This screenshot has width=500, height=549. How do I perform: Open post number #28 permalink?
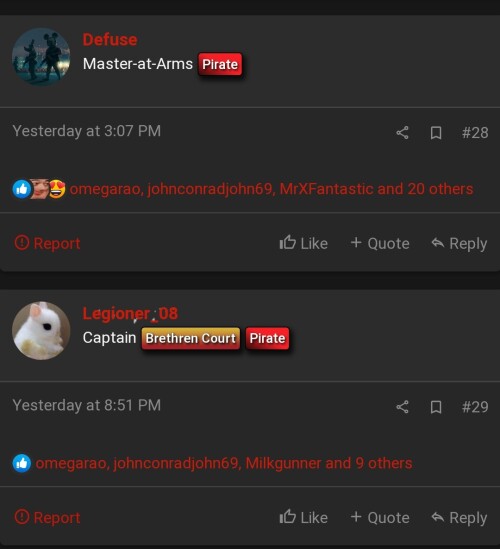(x=475, y=133)
